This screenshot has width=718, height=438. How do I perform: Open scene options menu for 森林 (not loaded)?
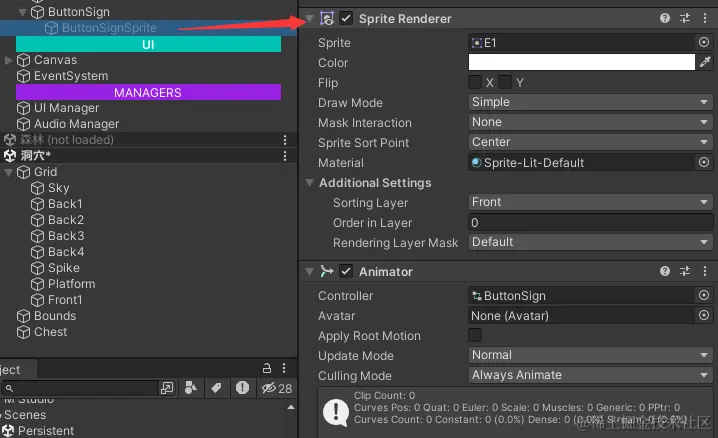click(285, 140)
